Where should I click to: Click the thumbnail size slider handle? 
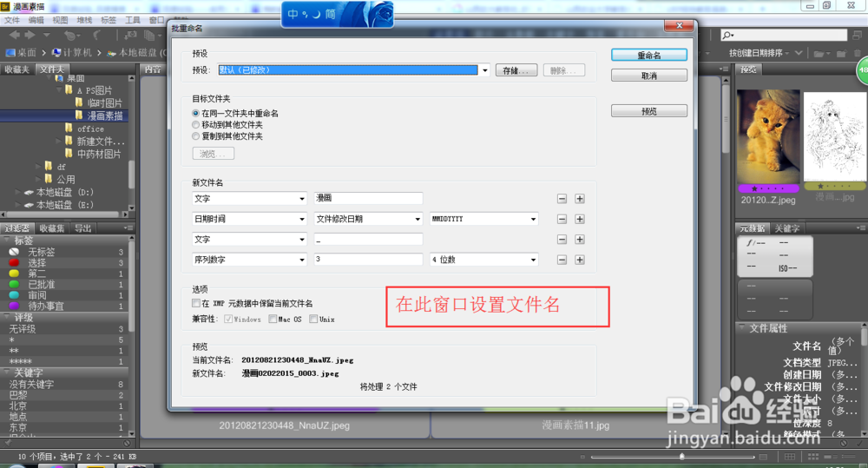682,457
